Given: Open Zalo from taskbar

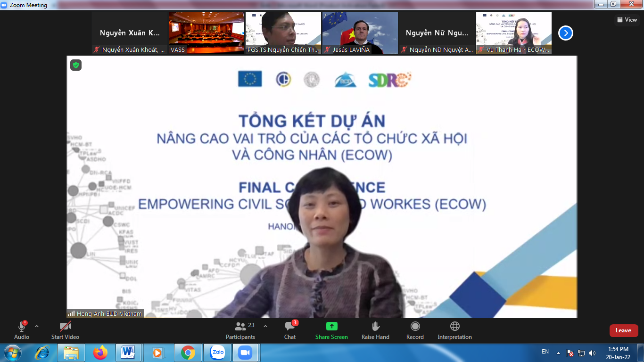Looking at the screenshot, I should coord(218,353).
